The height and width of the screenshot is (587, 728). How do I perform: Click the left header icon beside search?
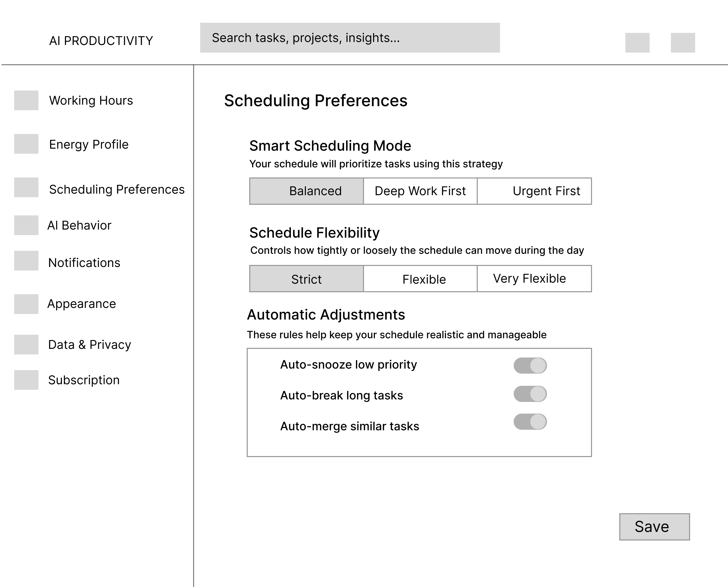[x=637, y=43]
